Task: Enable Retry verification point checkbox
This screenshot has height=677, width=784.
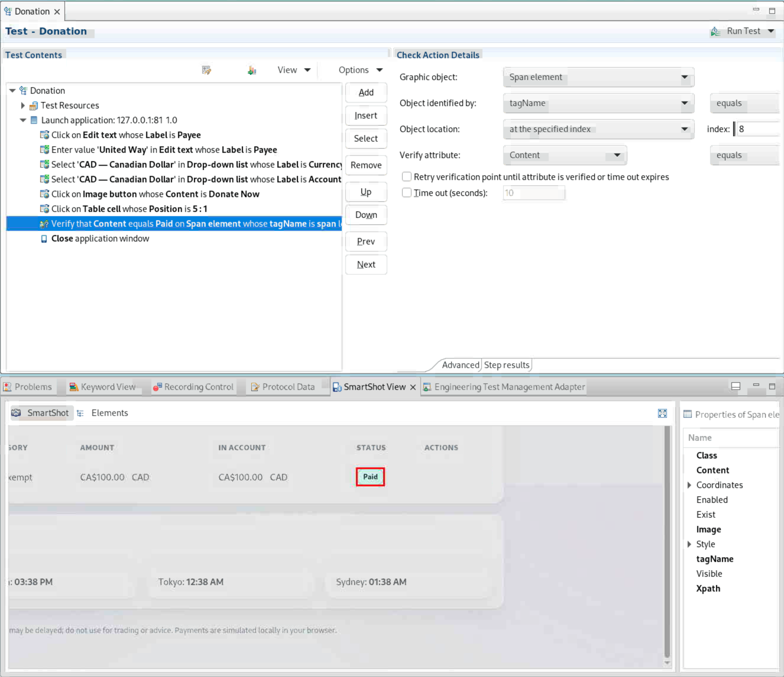Action: click(x=406, y=177)
